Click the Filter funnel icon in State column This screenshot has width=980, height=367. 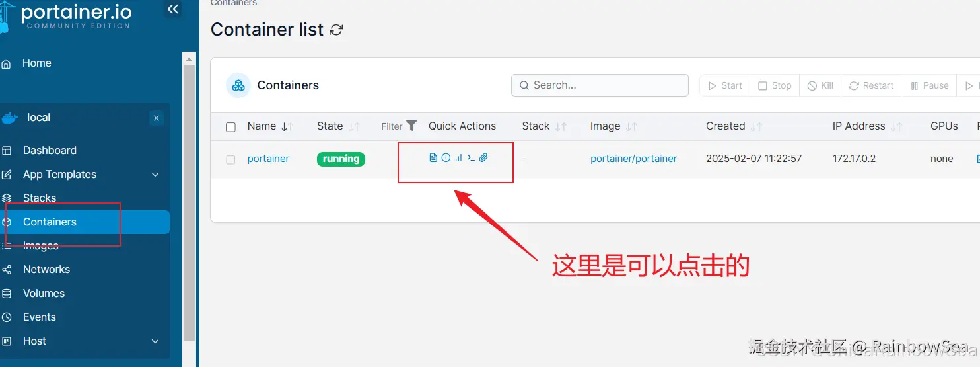411,126
